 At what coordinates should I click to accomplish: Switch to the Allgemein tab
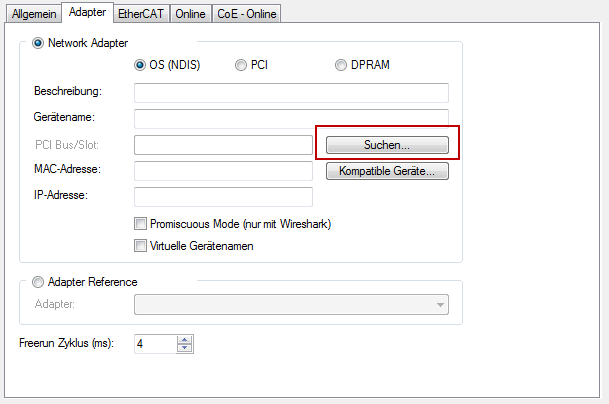pos(32,14)
